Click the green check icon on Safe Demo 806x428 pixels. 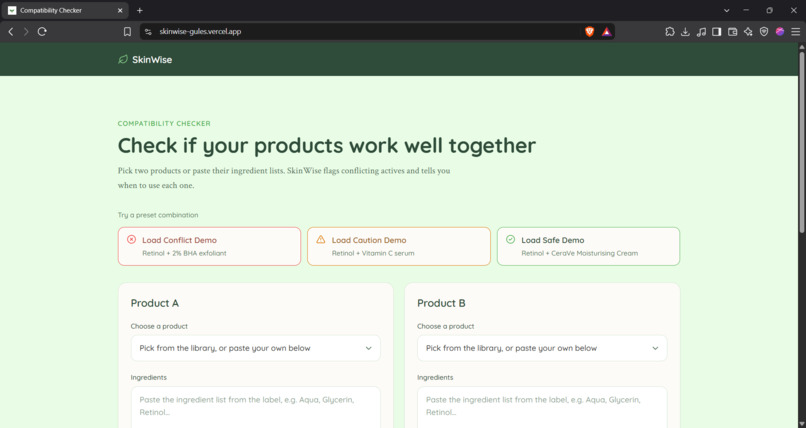click(510, 239)
